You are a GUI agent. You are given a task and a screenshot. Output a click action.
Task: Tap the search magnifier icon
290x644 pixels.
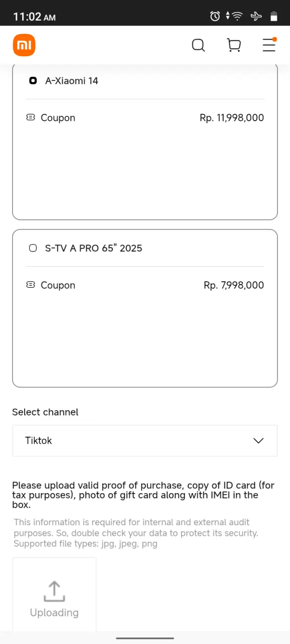198,46
